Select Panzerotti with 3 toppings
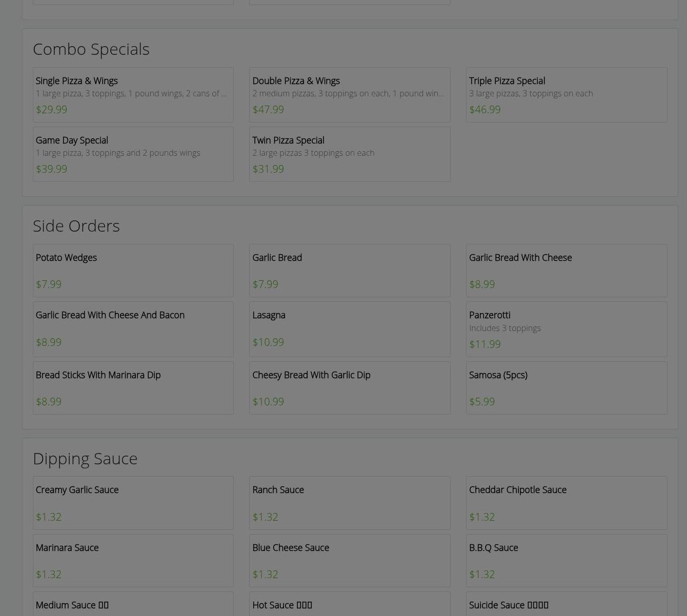 point(566,329)
